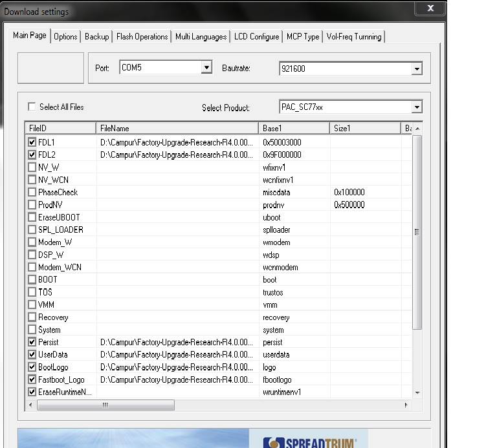Click the 0x9F000000 base address

(x=282, y=155)
